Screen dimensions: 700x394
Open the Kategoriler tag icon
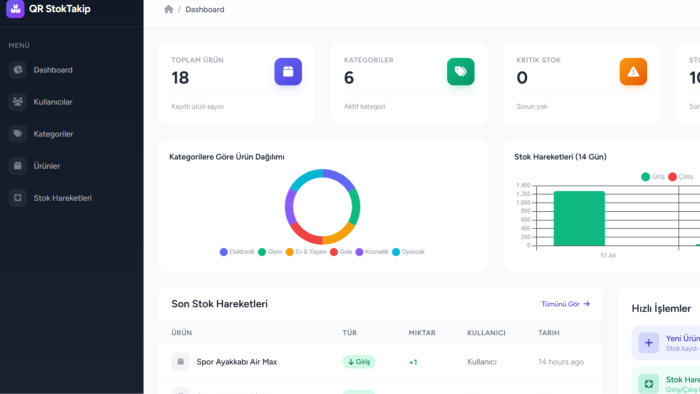18,134
